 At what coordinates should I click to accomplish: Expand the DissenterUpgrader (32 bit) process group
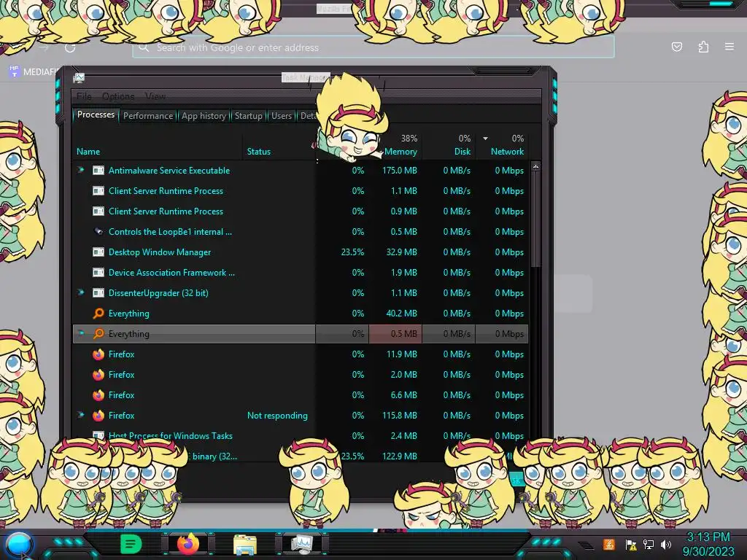click(81, 292)
